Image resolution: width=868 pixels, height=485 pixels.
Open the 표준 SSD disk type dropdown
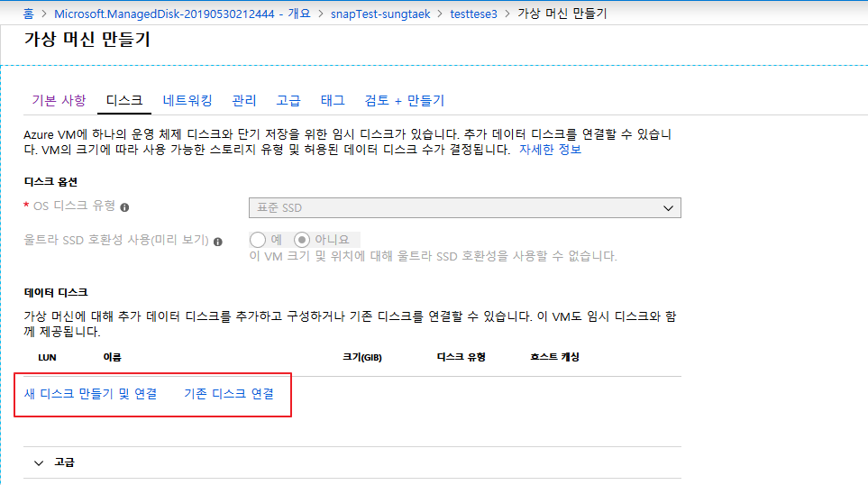click(x=465, y=208)
